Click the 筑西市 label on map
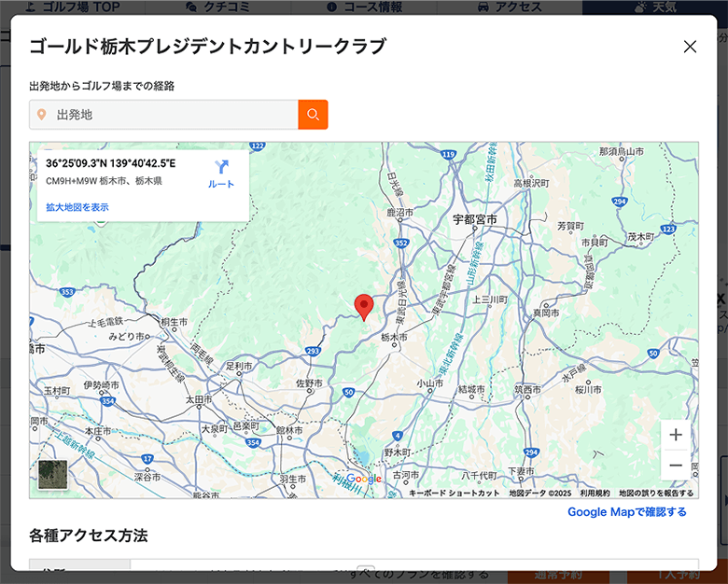Viewport: 728px width, 584px height. tap(527, 389)
